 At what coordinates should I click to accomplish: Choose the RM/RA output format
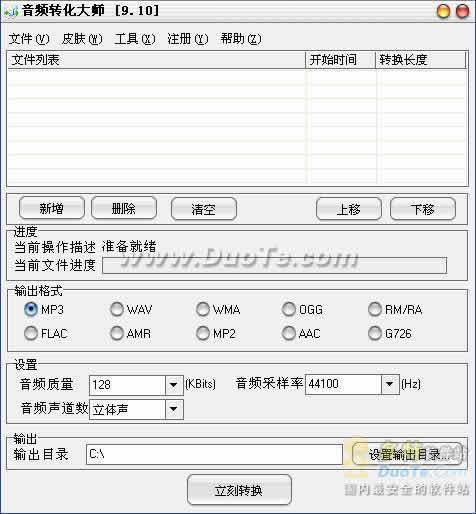pyautogui.click(x=375, y=309)
